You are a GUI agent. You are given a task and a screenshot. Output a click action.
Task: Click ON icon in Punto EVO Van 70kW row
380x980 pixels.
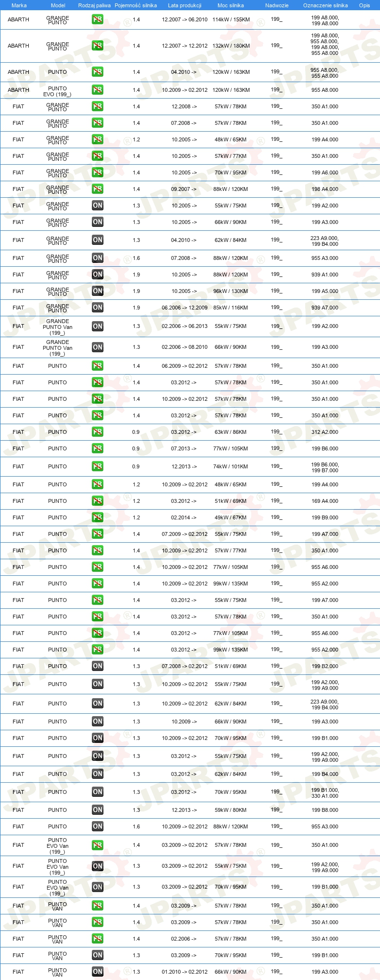pos(98,887)
